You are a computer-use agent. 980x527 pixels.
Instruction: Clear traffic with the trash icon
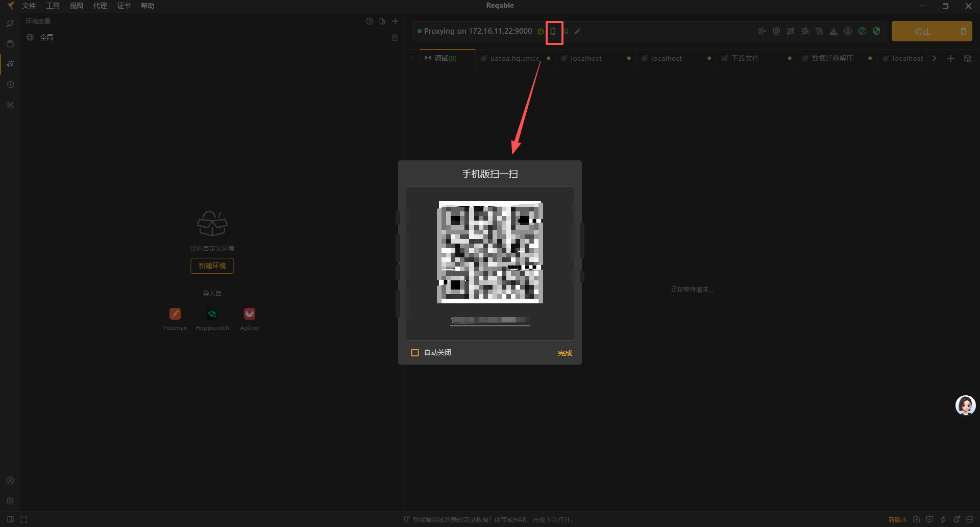(x=964, y=31)
